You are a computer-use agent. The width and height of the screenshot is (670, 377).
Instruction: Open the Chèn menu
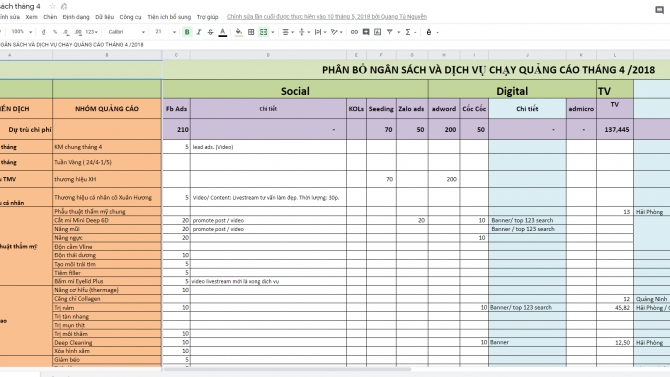(x=50, y=17)
